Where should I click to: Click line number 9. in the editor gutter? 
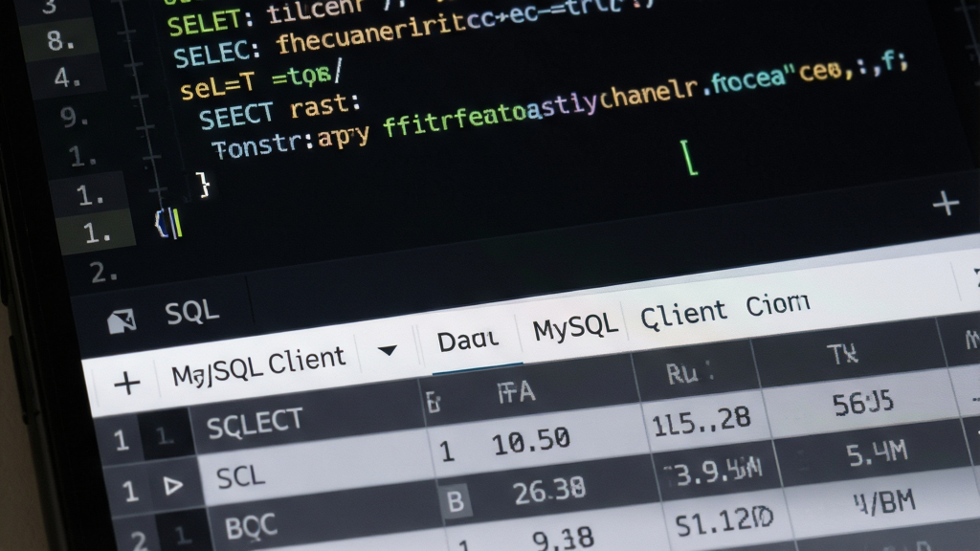[75, 117]
